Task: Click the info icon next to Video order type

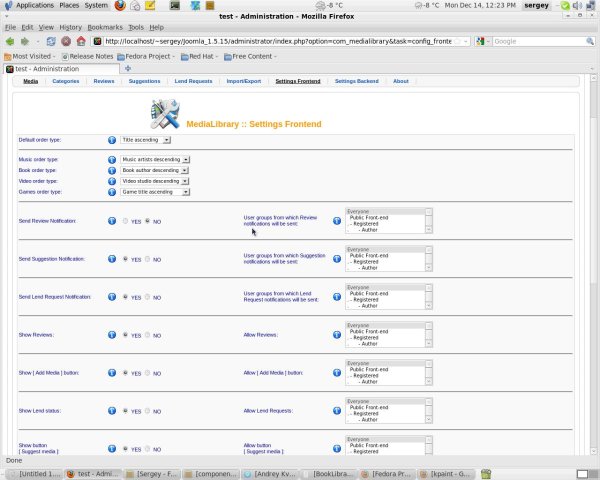Action: coord(112,181)
